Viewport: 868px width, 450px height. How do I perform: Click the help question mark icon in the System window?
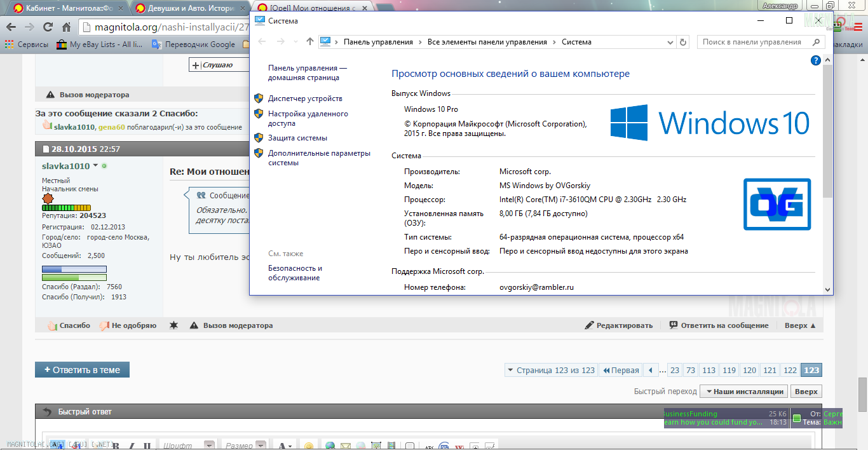[816, 60]
